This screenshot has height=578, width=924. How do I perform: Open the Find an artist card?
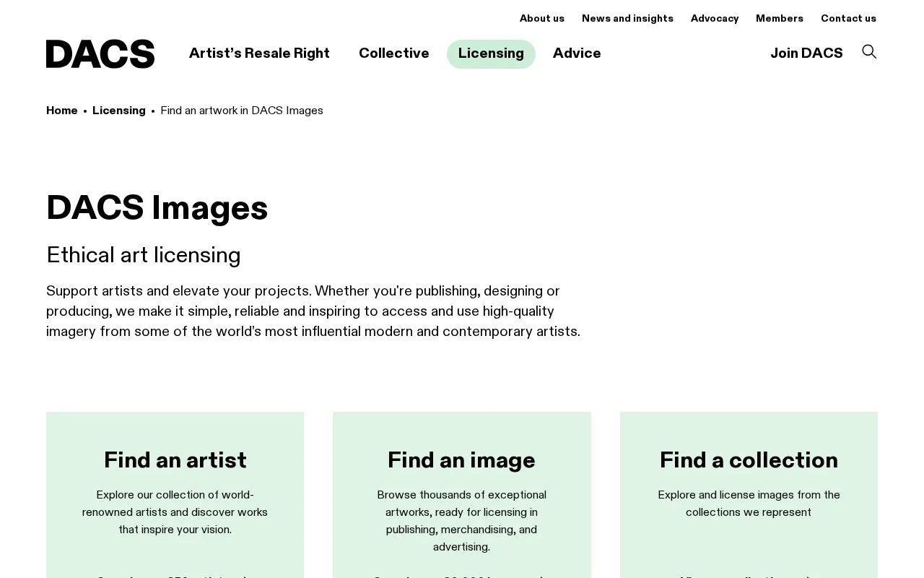[175, 495]
